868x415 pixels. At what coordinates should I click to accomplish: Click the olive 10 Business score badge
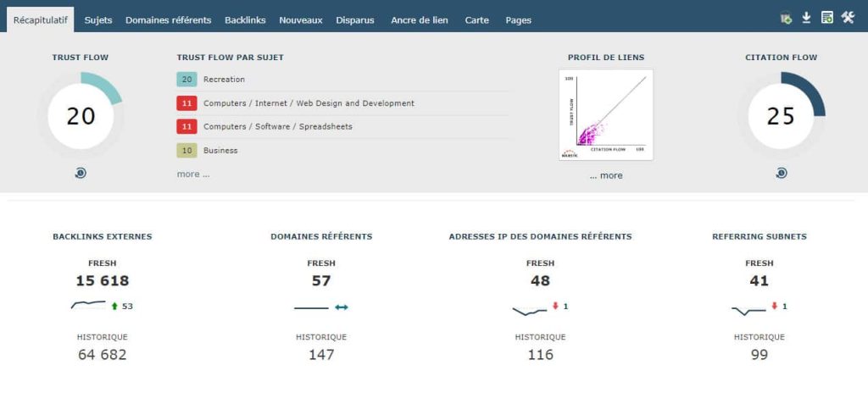click(186, 151)
